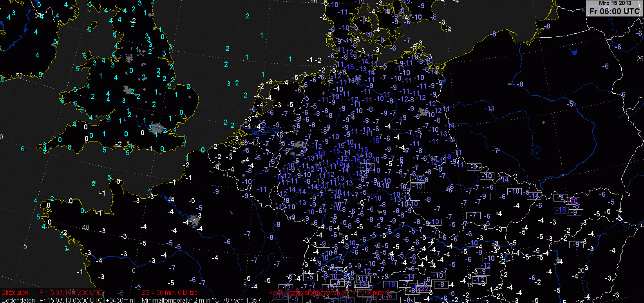Screen dimensions: 644x303
Task: Click the gray Budapest city marker
Action: [559, 260]
